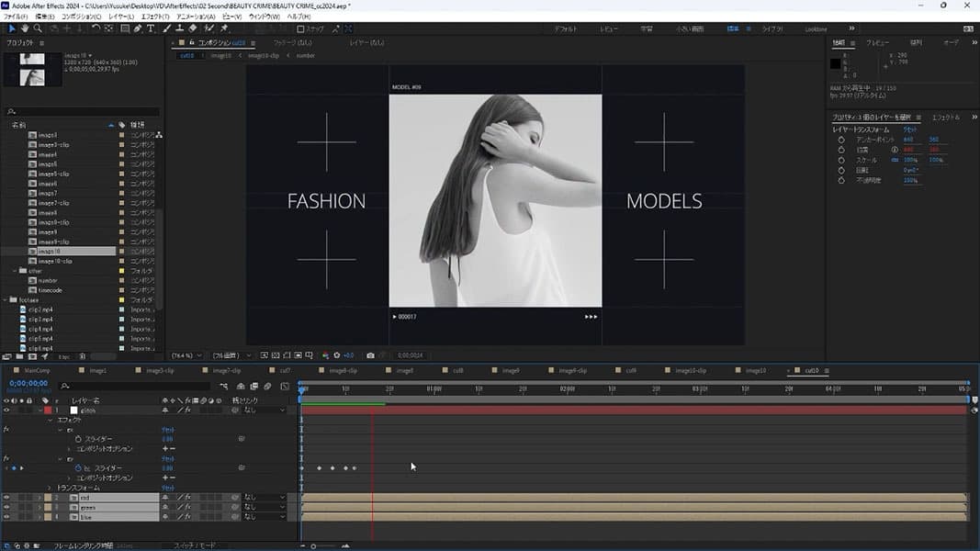Click リセット next to レイヤートランスフォーム
The height and width of the screenshot is (551, 980).
(910, 129)
